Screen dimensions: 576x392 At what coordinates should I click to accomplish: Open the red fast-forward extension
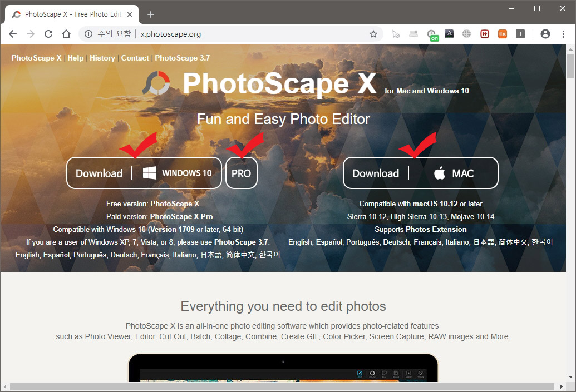(485, 34)
